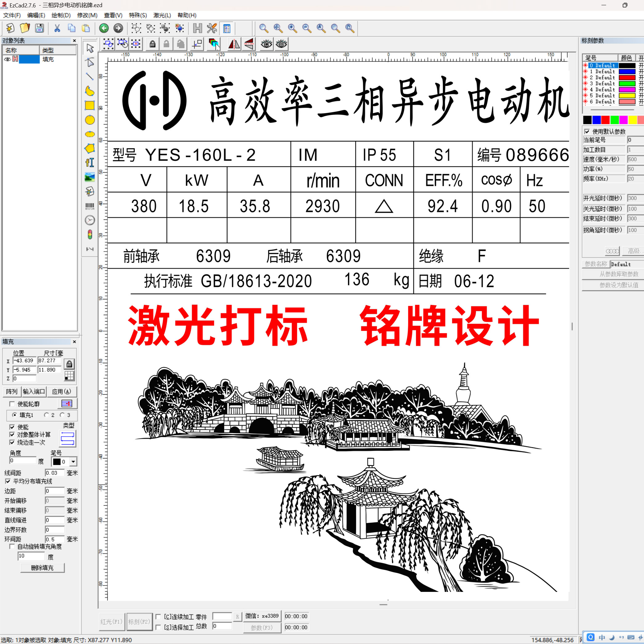Open the Bitmap image tool
Image resolution: width=644 pixels, height=644 pixels.
89,177
